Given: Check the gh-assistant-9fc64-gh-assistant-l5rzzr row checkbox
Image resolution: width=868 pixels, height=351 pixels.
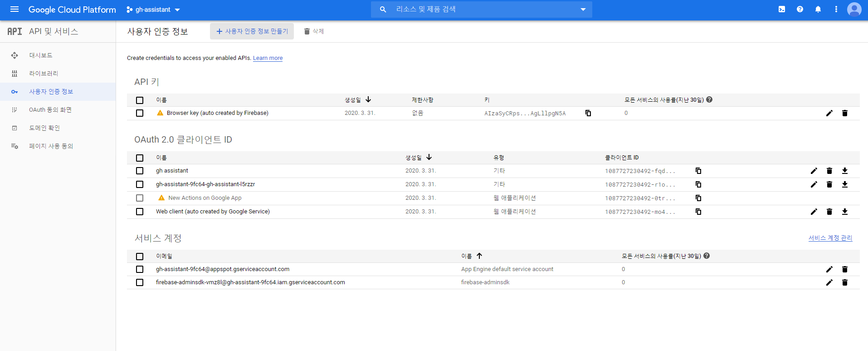Looking at the screenshot, I should [140, 184].
